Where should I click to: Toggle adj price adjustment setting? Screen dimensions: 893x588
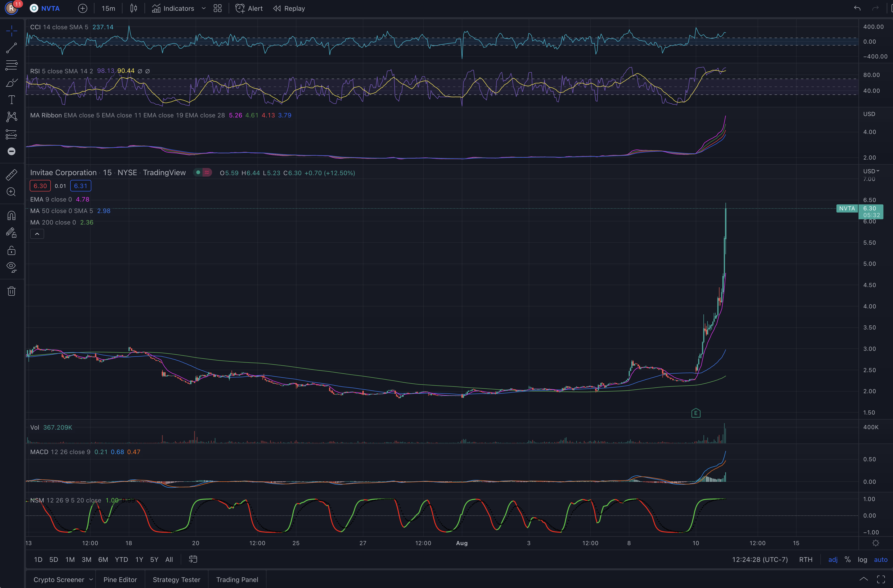[x=833, y=559]
